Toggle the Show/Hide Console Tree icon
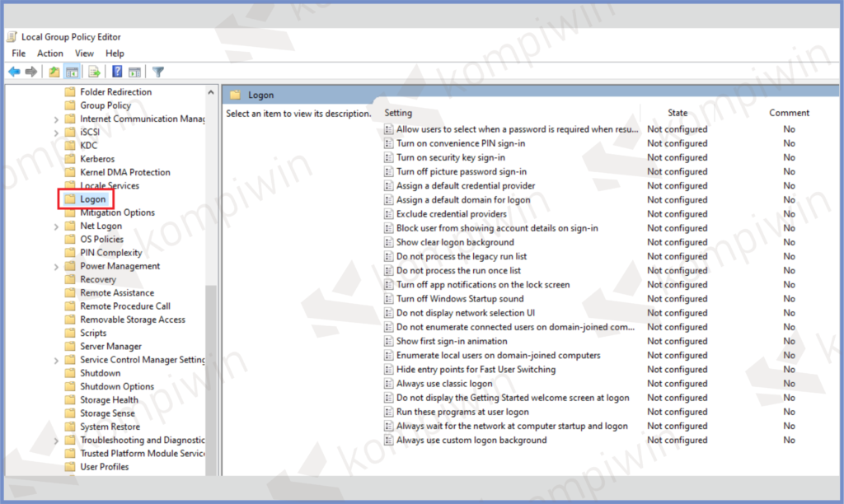844x504 pixels. (x=72, y=72)
